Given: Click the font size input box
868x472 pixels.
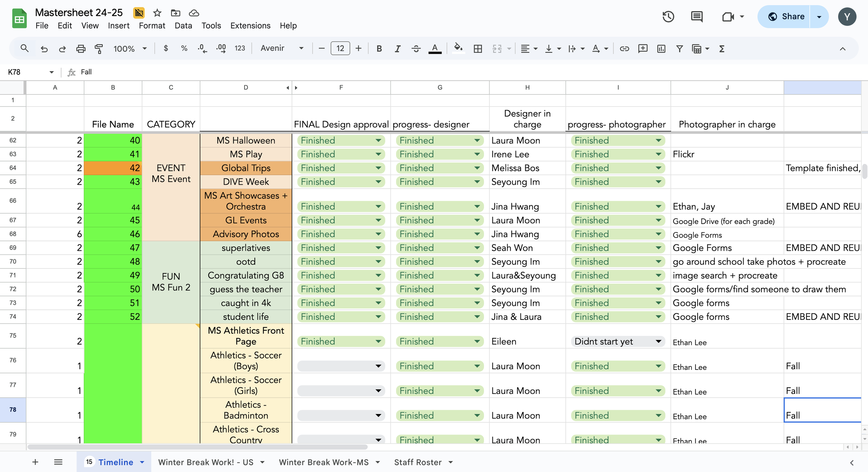Looking at the screenshot, I should pos(340,48).
